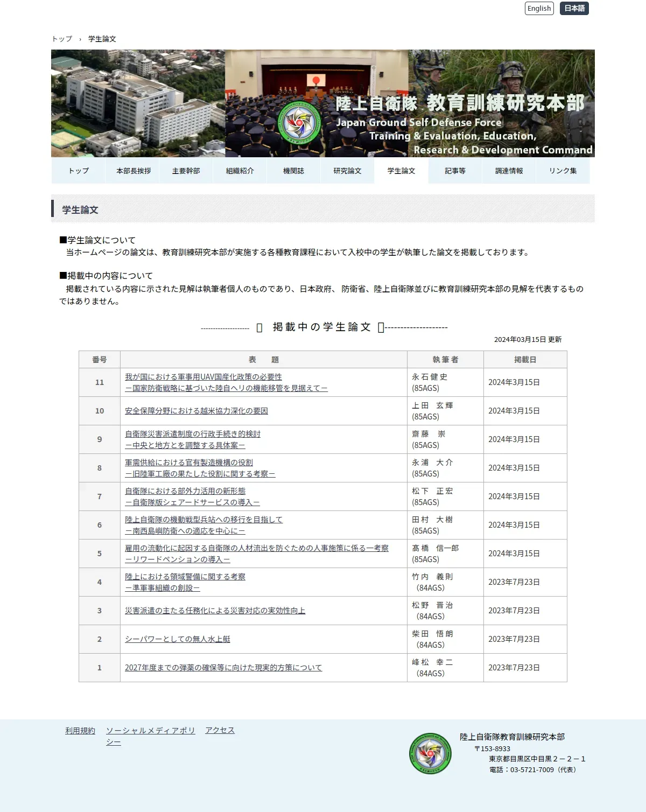646x812 pixels.
Task: Open the トップ navigation tab
Action: (78, 171)
